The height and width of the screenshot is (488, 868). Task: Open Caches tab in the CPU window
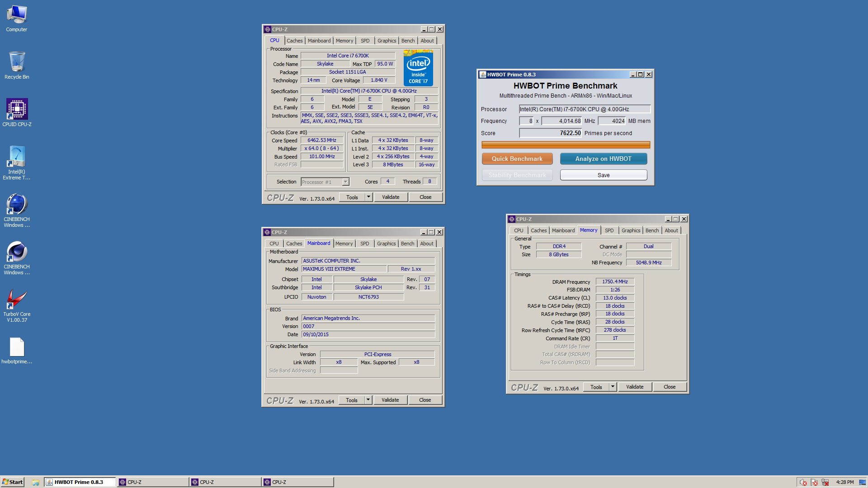(x=294, y=41)
